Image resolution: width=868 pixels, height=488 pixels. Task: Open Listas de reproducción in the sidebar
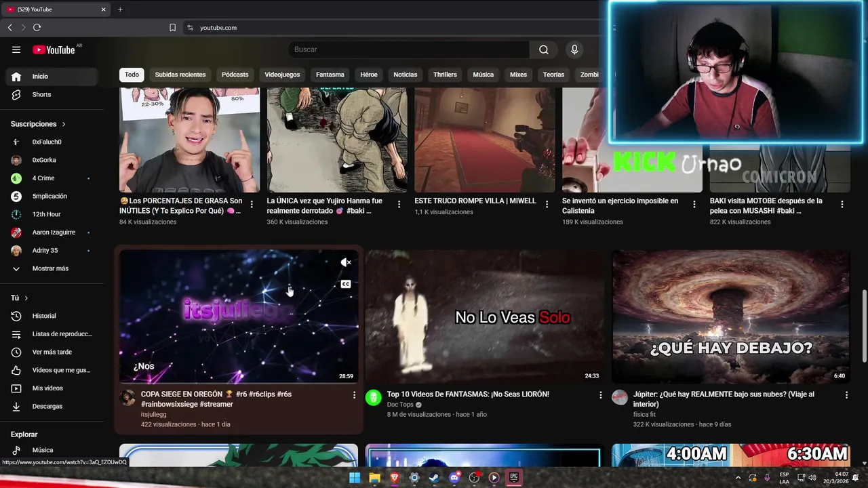click(52, 334)
